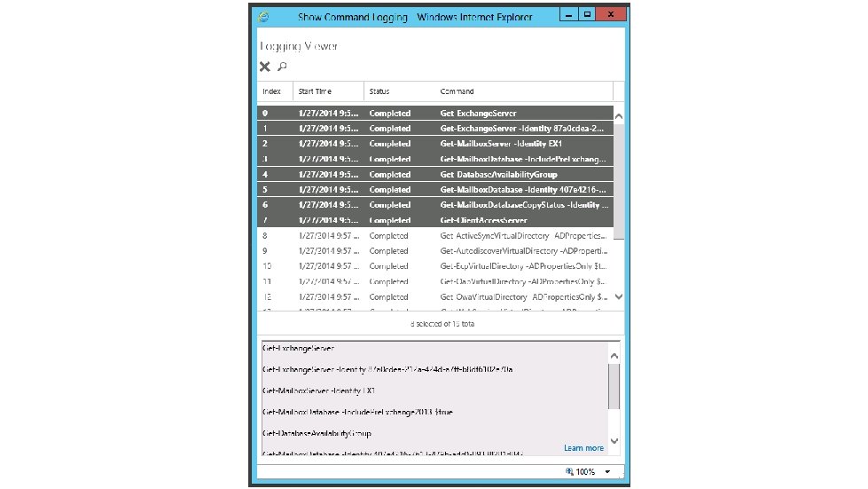868x489 pixels.
Task: Click the log list scrollbar thumb
Action: point(619,182)
